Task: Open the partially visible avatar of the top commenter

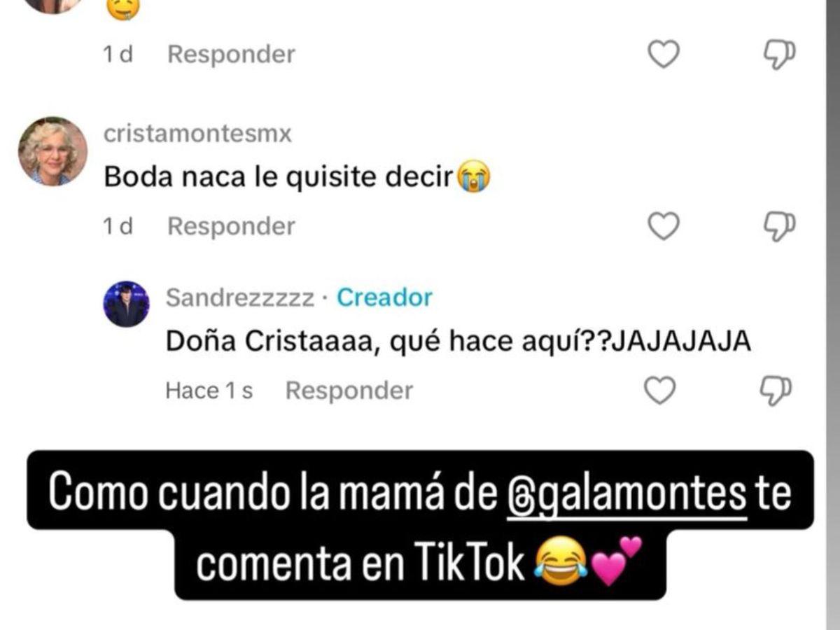Action: click(52, 6)
